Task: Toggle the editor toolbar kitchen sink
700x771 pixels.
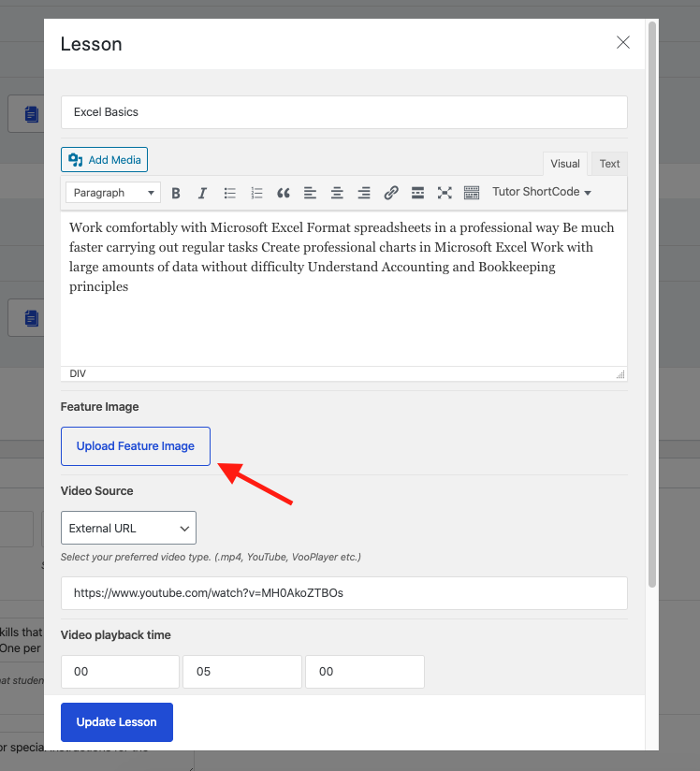Action: click(x=472, y=193)
